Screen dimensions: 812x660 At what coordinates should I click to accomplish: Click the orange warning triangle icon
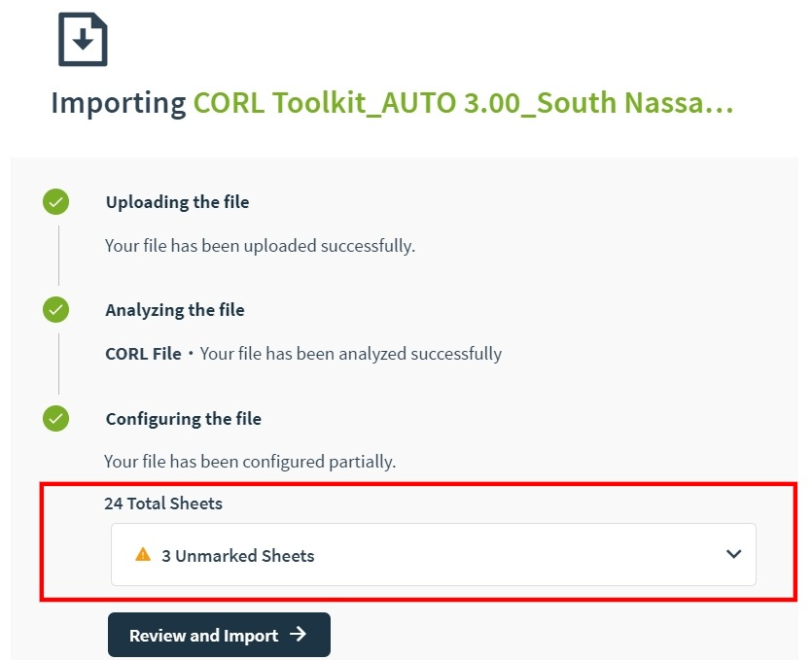point(143,554)
